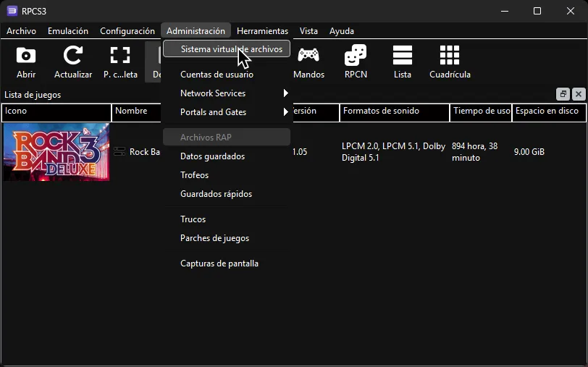Select the Rock Band 3 Deluxe thumbnail
The height and width of the screenshot is (367, 588).
56,152
